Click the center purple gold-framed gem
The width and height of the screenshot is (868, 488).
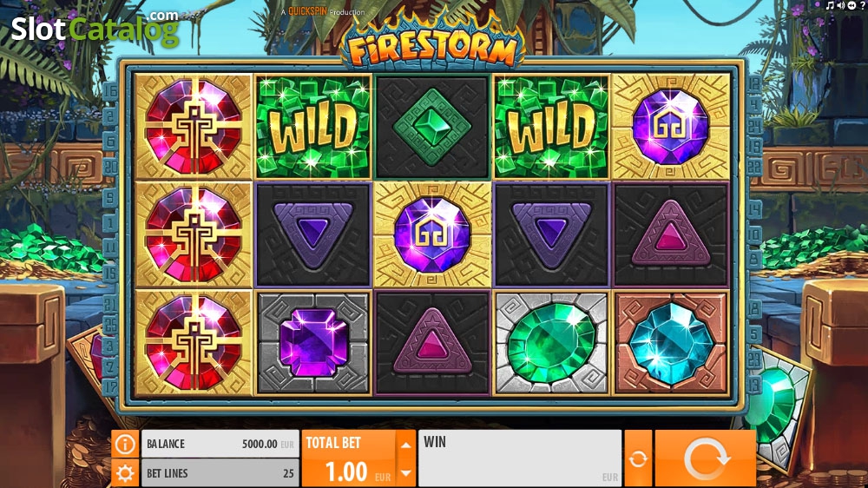point(431,234)
